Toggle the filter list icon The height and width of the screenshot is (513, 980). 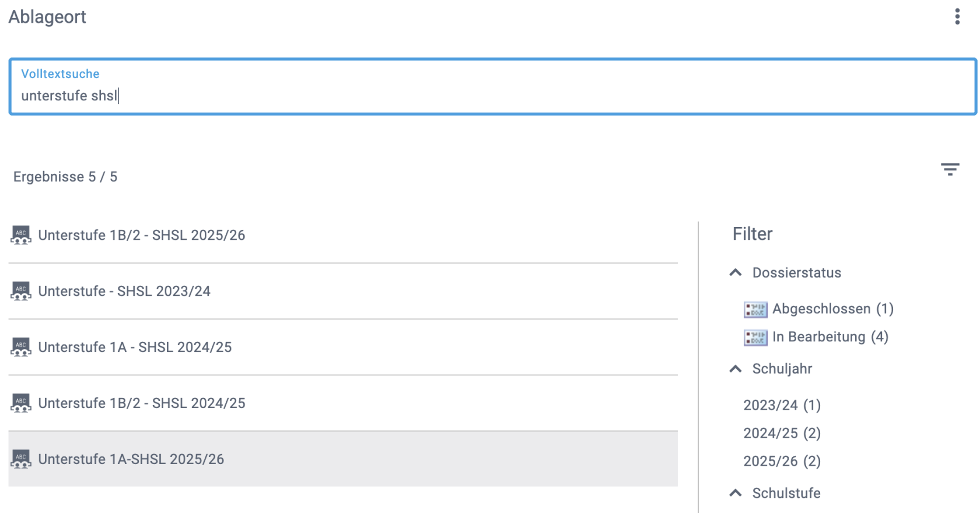pyautogui.click(x=950, y=169)
